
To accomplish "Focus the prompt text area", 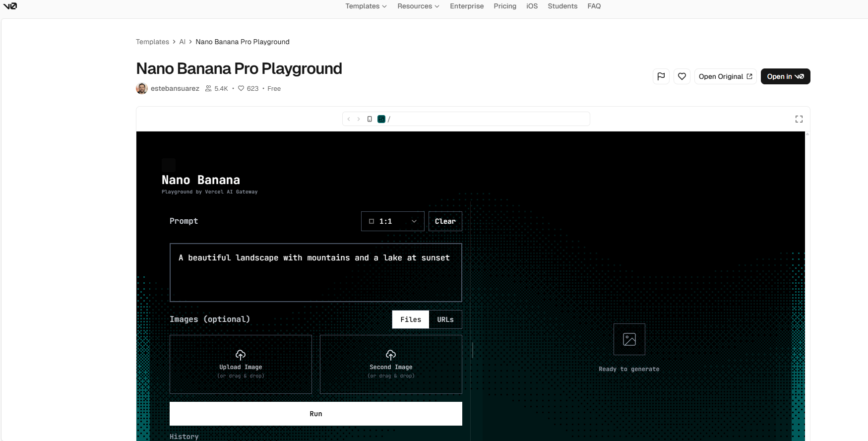I will click(x=316, y=272).
